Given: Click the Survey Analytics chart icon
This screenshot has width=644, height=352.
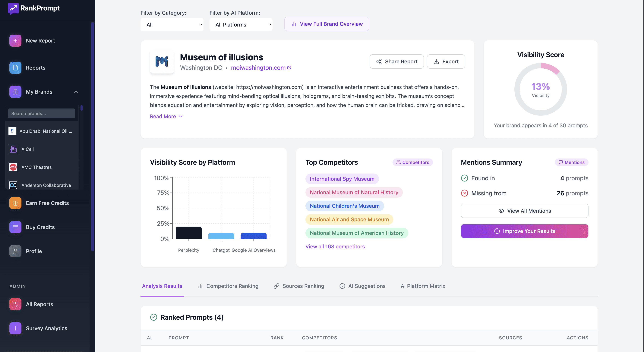Looking at the screenshot, I should (x=15, y=328).
